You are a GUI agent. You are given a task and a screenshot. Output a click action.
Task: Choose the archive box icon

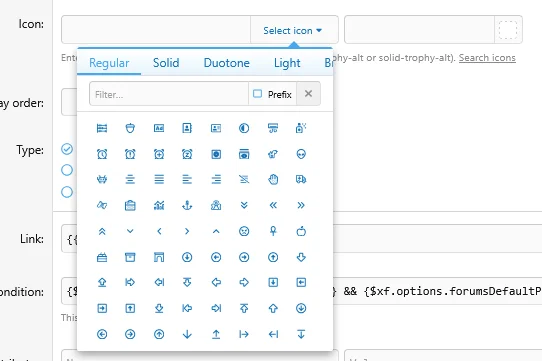pyautogui.click(x=130, y=257)
